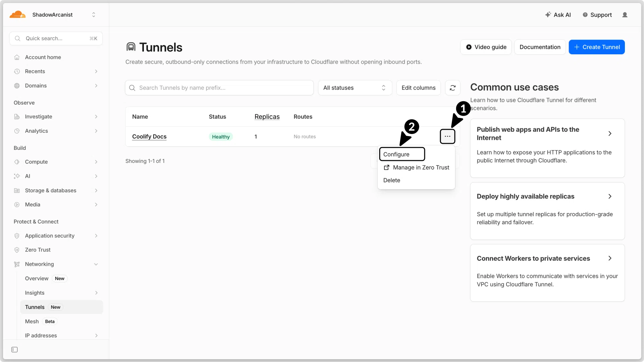Expand Analytics chevron

(x=96, y=131)
